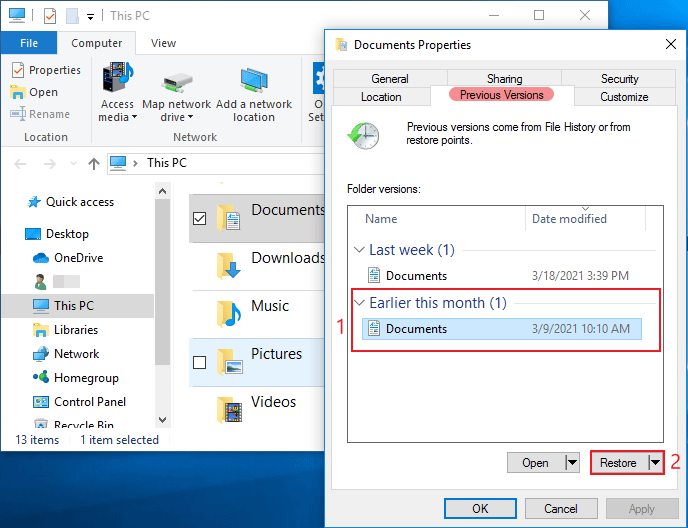Click the navigation pane scrollbar thumb

point(162,282)
